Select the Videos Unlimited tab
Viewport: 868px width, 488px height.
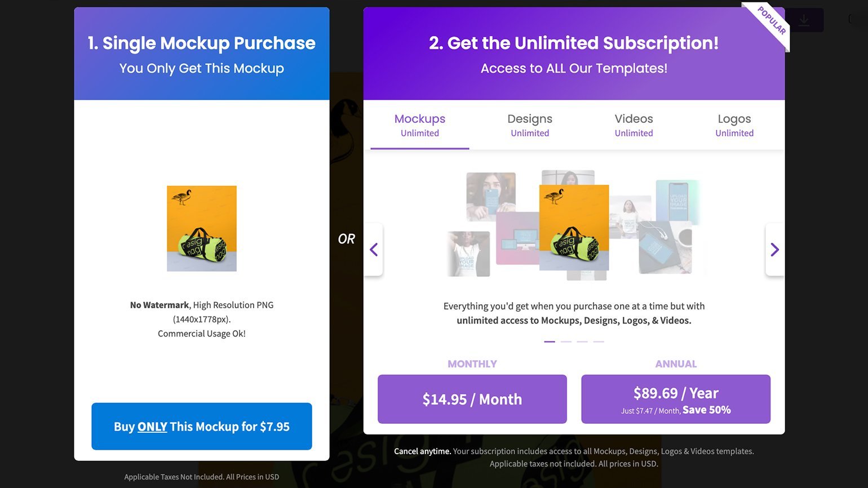pos(634,125)
